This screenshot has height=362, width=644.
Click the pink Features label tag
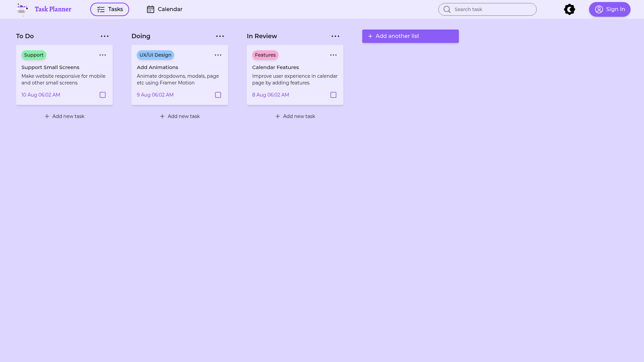(x=265, y=55)
